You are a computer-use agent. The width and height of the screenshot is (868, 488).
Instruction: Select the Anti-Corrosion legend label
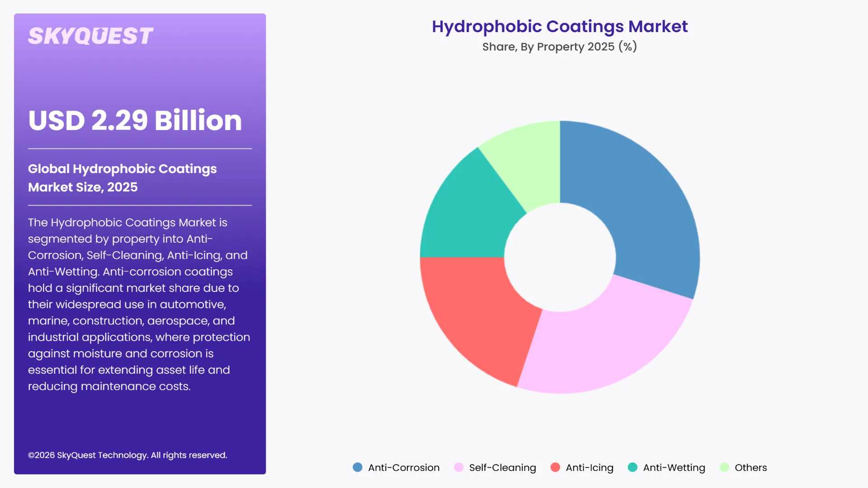click(404, 468)
